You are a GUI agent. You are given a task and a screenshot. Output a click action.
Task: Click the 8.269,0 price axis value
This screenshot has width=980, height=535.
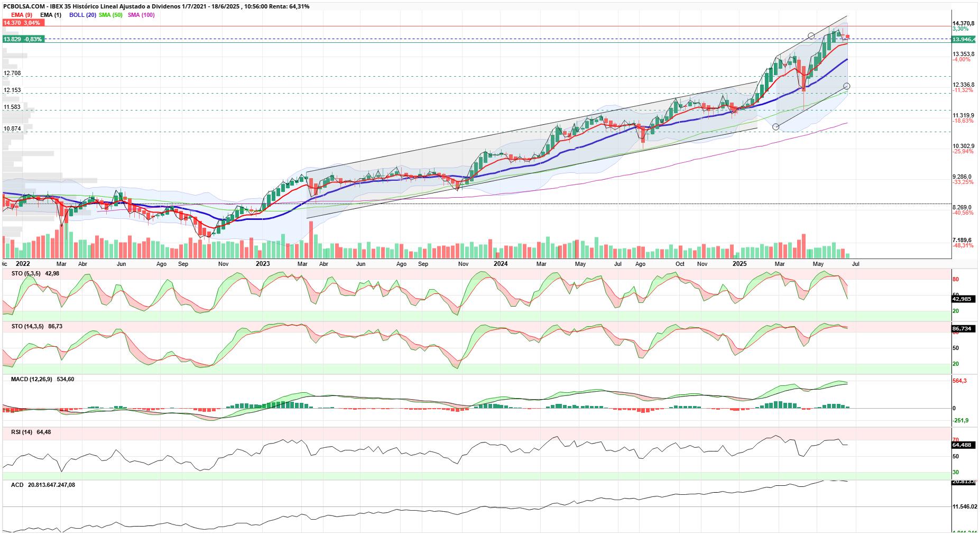[962, 207]
